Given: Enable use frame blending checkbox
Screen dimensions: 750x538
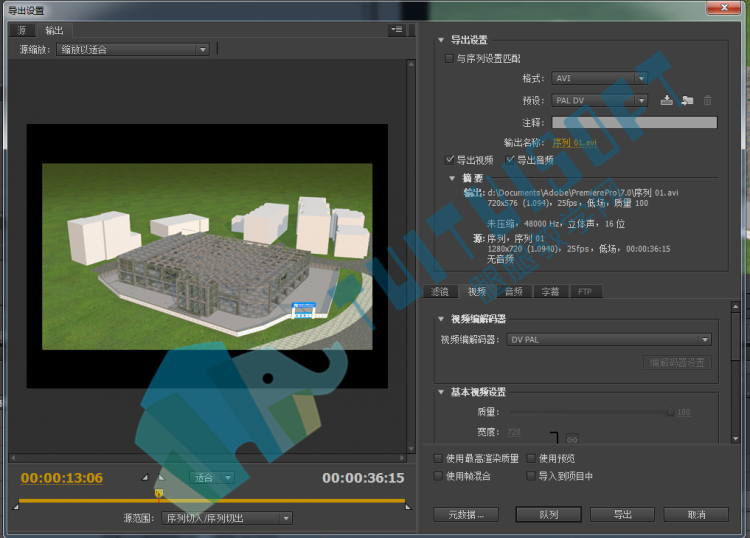Looking at the screenshot, I should (438, 476).
